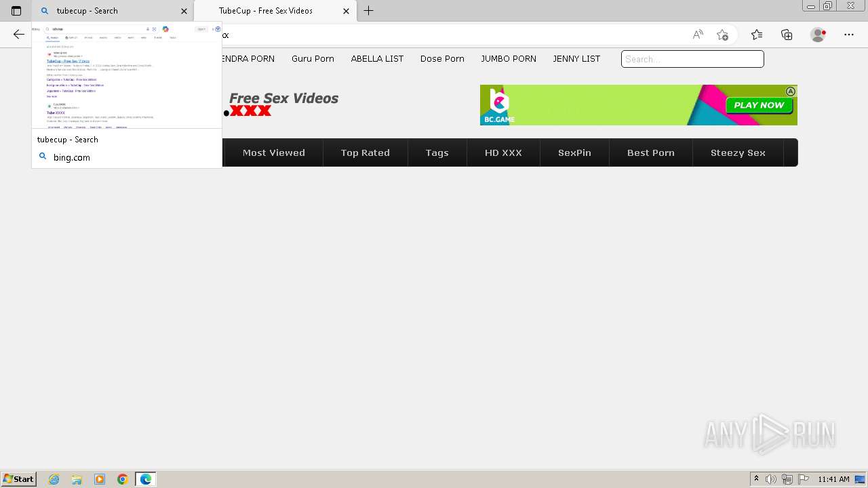Click the tab preview thumbnail for Bing search
This screenshot has width=868, height=488.
[x=127, y=76]
